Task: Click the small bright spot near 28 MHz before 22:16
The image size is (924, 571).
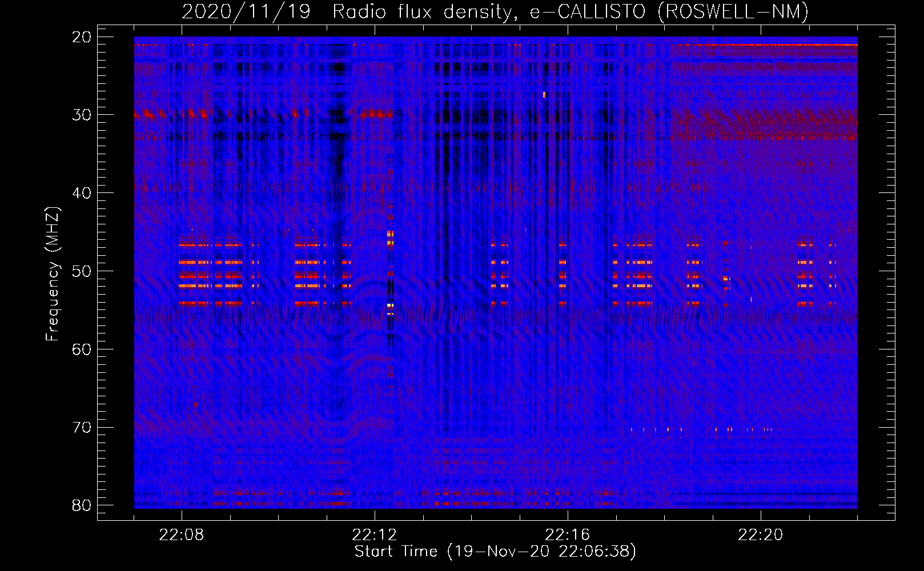Action: 544,95
